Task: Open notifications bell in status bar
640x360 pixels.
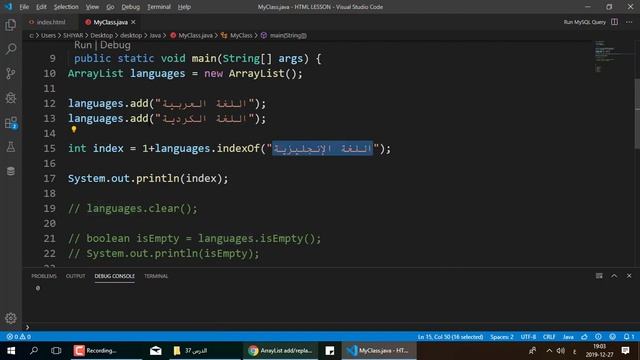Action: [629, 337]
